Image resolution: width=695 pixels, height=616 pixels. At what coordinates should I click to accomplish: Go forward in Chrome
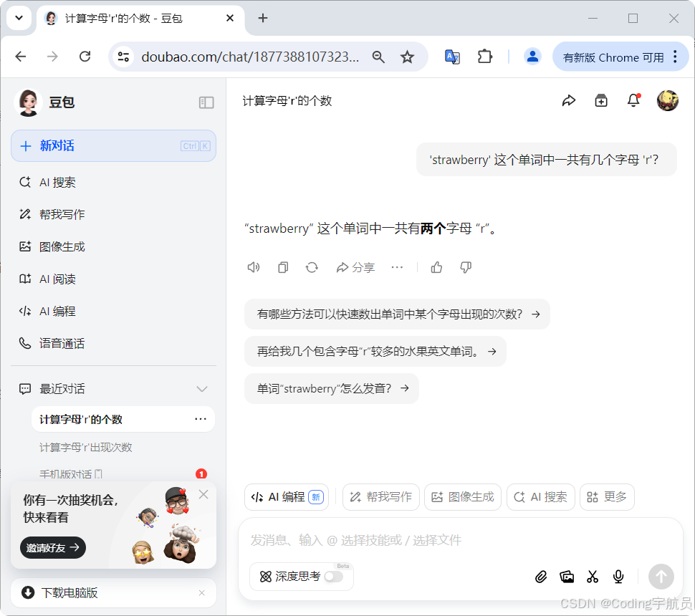coord(52,57)
